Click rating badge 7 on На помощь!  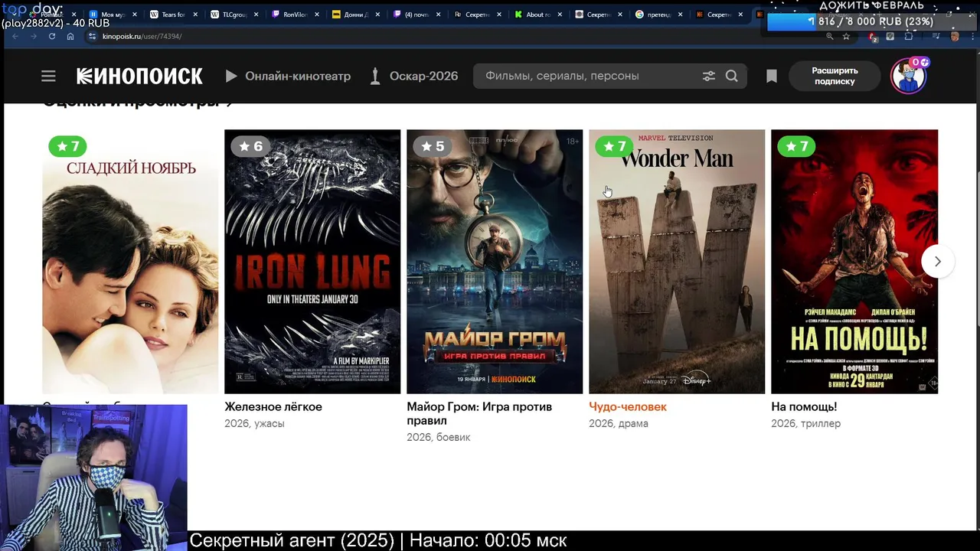click(796, 146)
